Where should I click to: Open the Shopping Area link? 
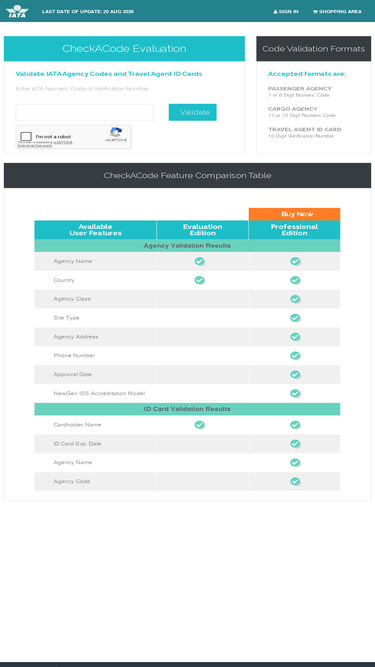click(x=337, y=11)
